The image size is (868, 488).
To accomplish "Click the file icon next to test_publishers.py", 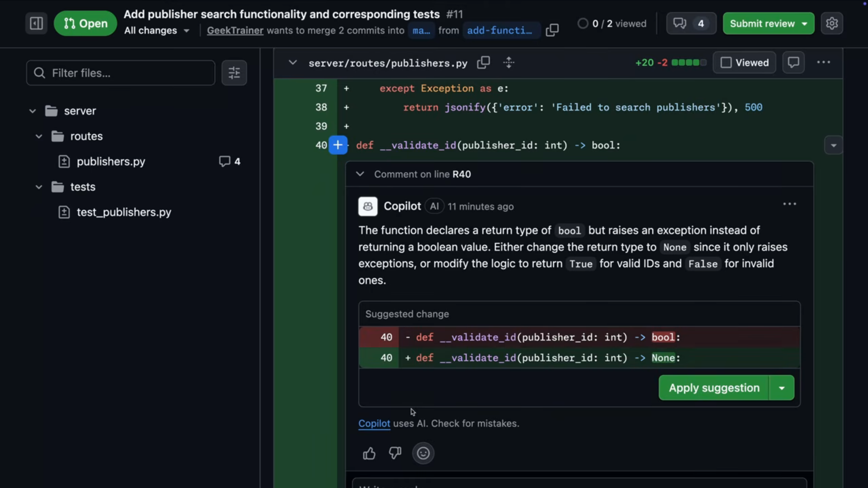I will pos(64,212).
